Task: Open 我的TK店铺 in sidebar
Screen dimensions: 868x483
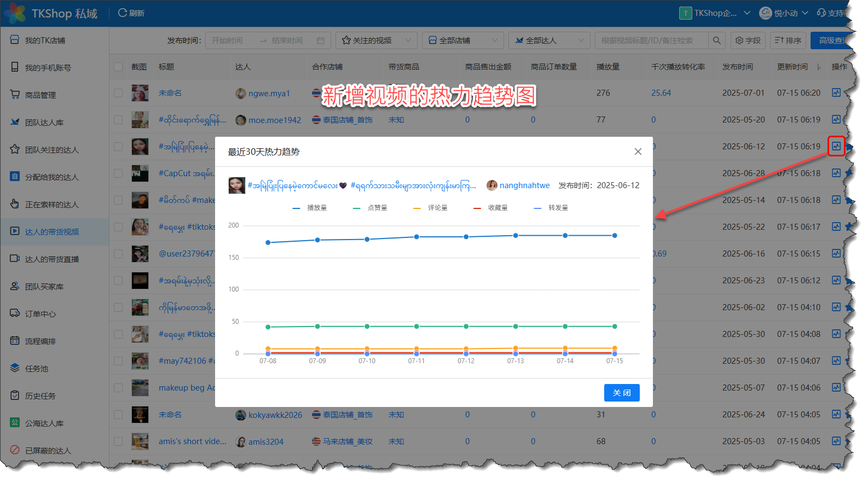Action: [x=55, y=40]
